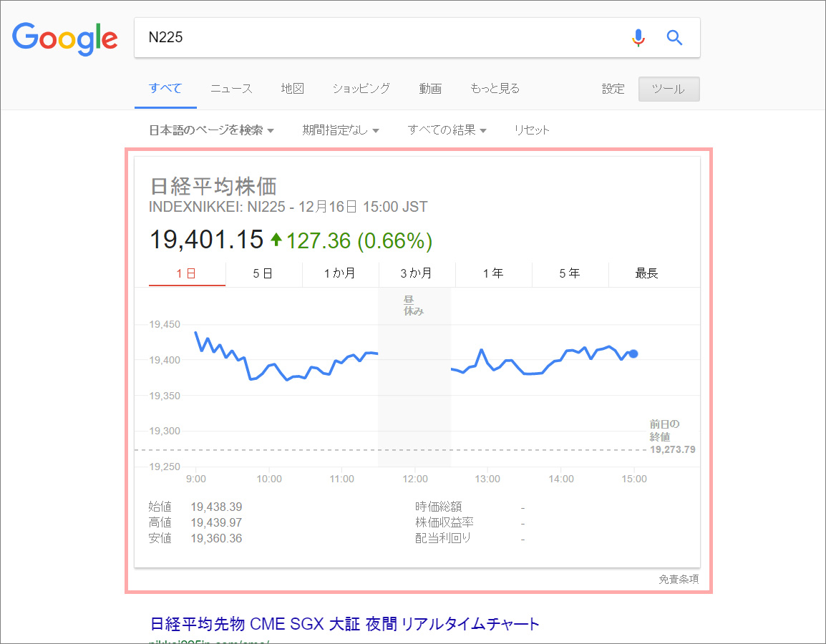
Task: Click the 高値 value 19,439.97
Action: pos(216,523)
